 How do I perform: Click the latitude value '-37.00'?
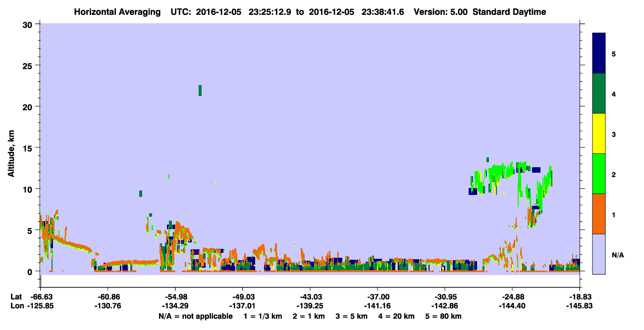tap(377, 297)
